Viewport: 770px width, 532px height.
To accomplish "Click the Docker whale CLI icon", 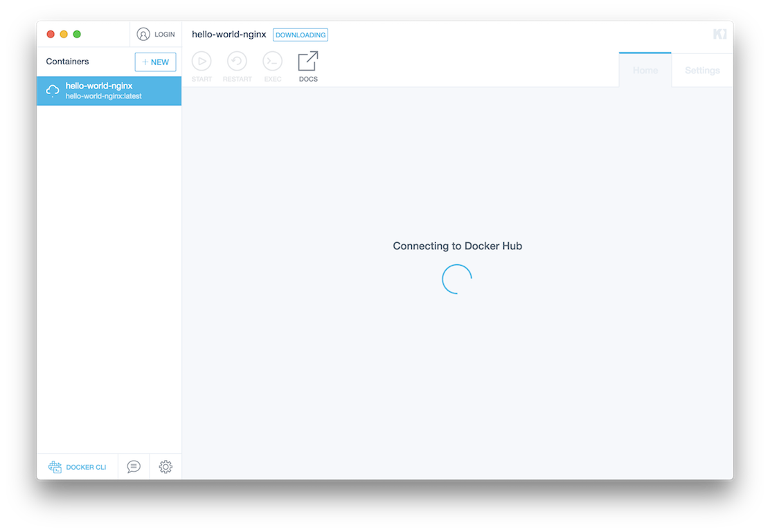I will [x=54, y=467].
